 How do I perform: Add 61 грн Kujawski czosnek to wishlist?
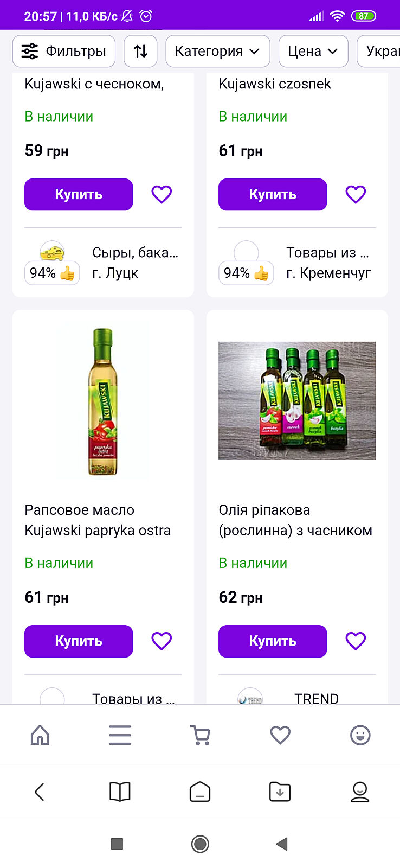356,194
